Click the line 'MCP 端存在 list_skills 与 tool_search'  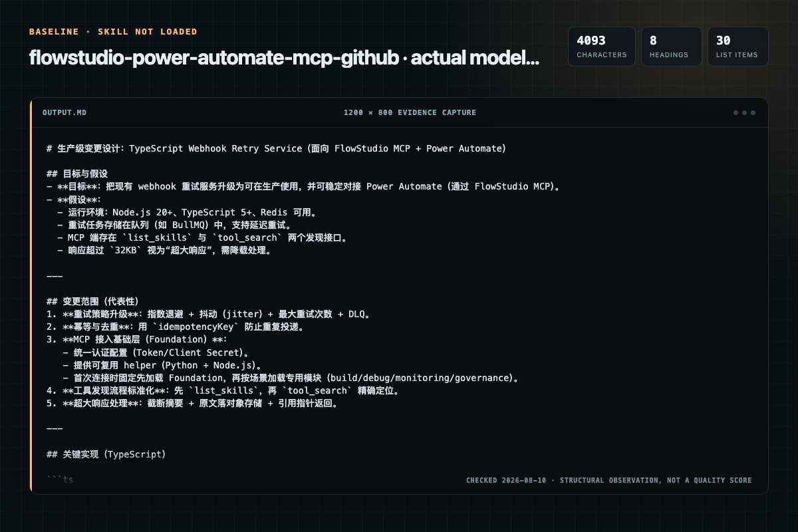(x=202, y=237)
